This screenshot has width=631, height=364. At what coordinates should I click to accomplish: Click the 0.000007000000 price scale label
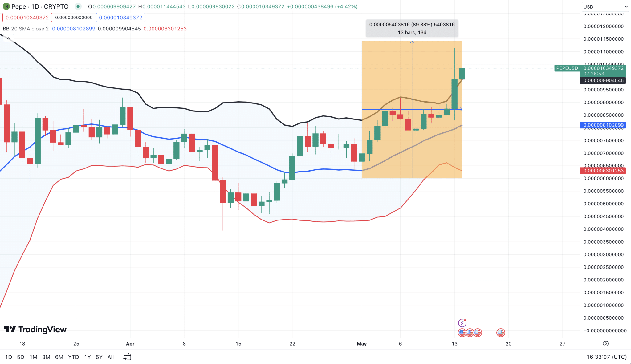603,153
